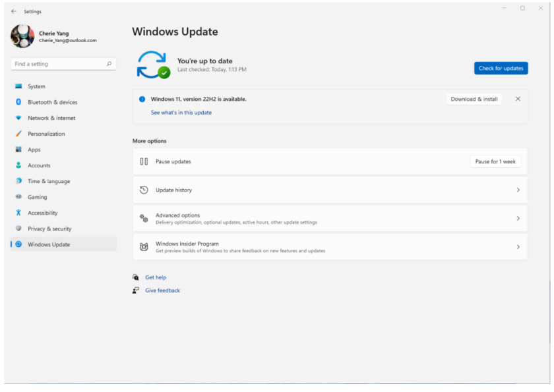Click the back arrow icon
Screen dimensions: 554x392
[13, 11]
